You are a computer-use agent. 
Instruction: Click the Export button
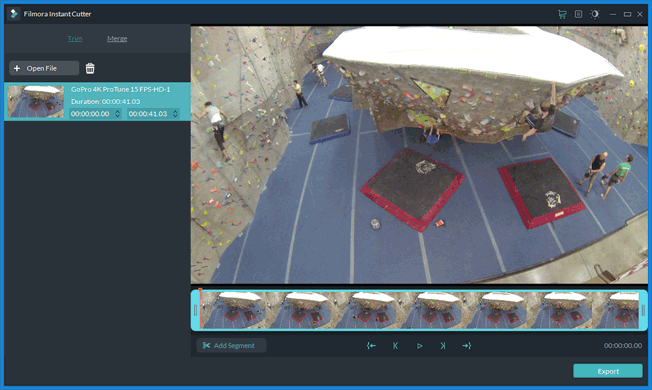click(x=608, y=371)
